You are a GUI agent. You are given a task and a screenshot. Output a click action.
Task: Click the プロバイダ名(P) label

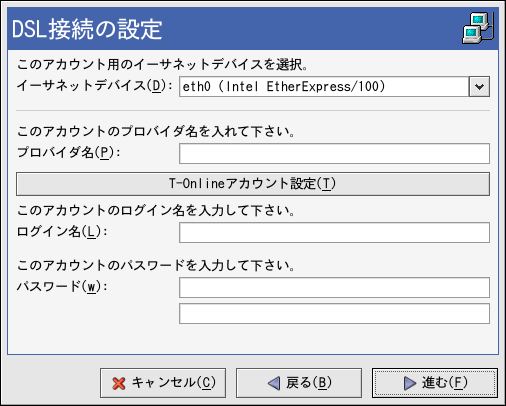pos(69,153)
